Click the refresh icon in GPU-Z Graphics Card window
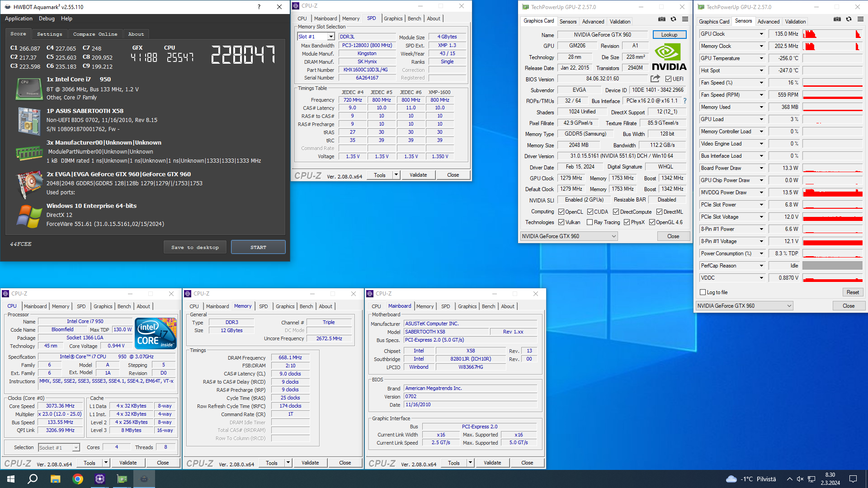Screen dimensions: 868x488 coord(674,19)
